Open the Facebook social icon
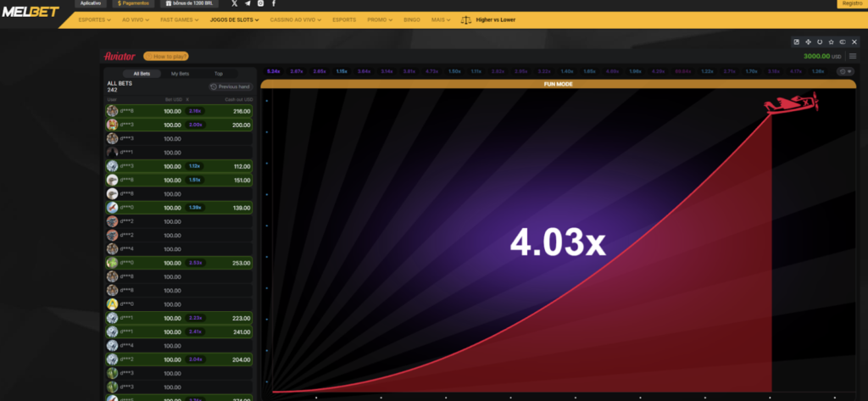Image resolution: width=868 pixels, height=401 pixels. coord(274,3)
